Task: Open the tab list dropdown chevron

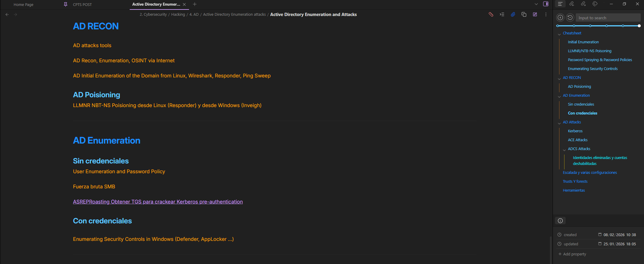Action: (x=536, y=4)
